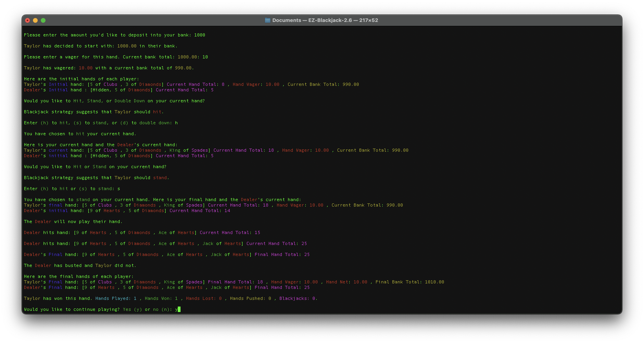Image resolution: width=644 pixels, height=343 pixels.
Task: Click 'Would you like to Hit, Stand, or Double Down' line
Action: click(114, 101)
